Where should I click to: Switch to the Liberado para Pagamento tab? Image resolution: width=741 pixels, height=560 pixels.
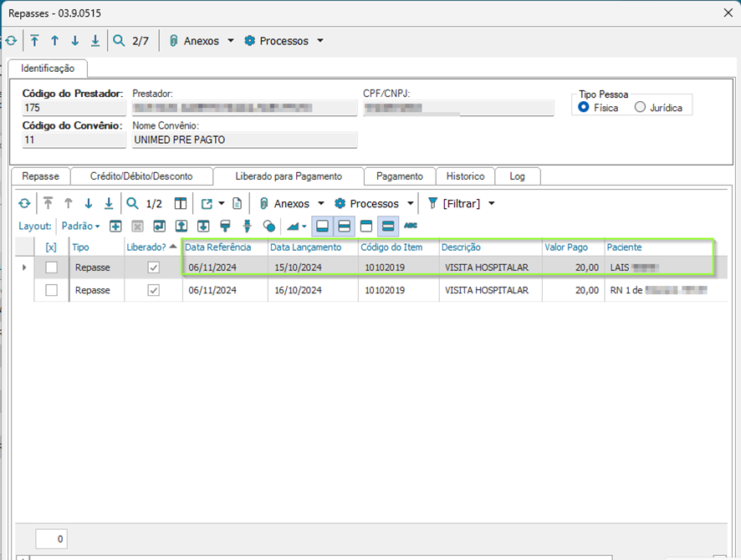point(289,176)
